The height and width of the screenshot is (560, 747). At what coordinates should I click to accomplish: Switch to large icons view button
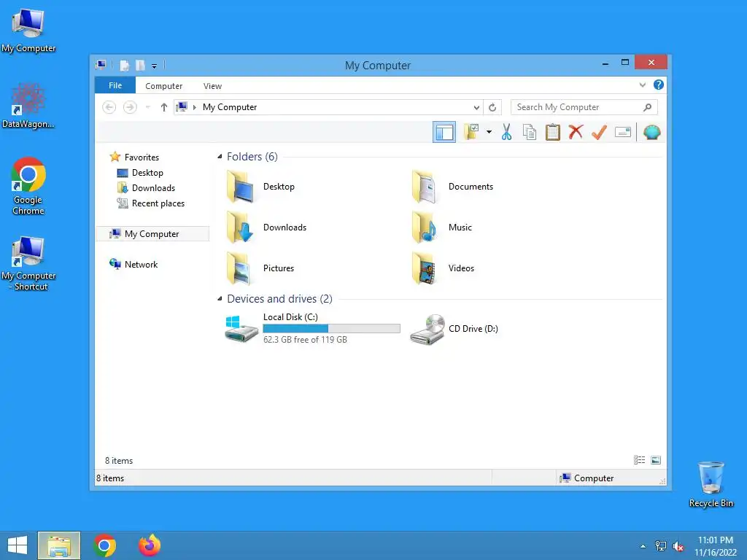tap(656, 460)
